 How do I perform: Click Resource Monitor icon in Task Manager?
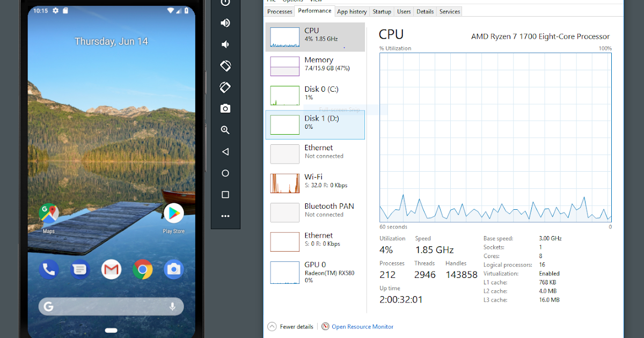click(325, 326)
